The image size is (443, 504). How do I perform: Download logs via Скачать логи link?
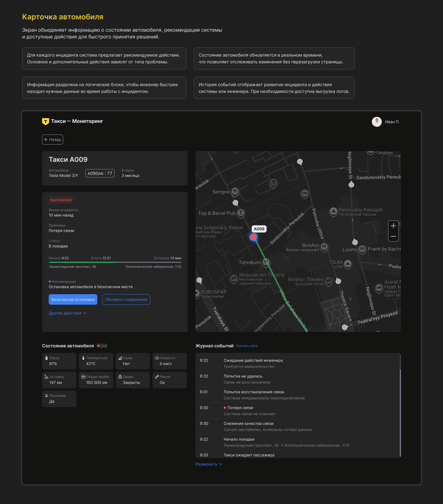point(247,346)
